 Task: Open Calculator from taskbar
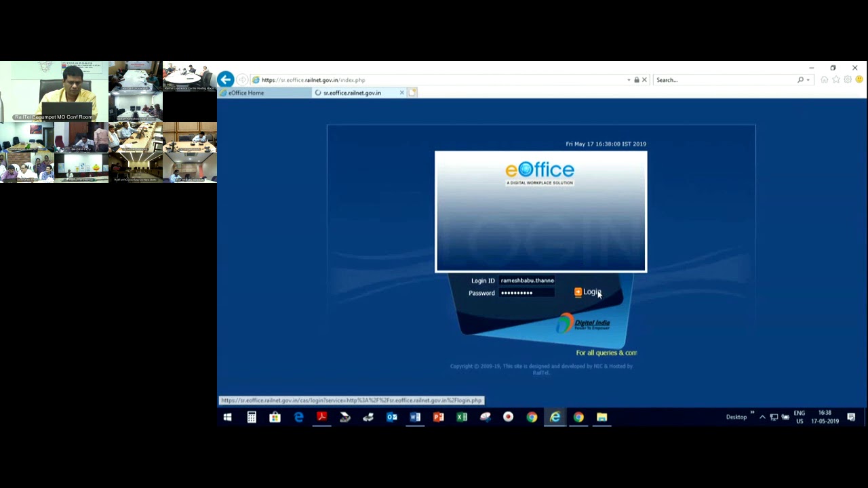tap(252, 417)
